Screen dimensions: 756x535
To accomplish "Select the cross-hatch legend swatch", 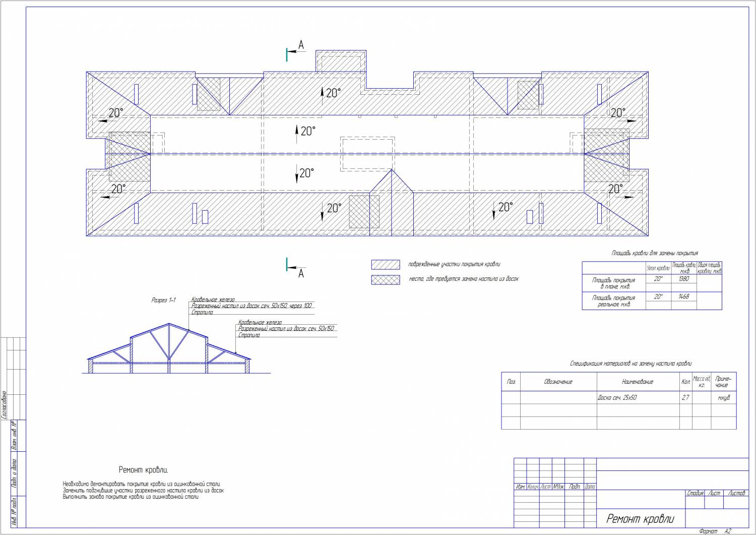I will tap(386, 280).
